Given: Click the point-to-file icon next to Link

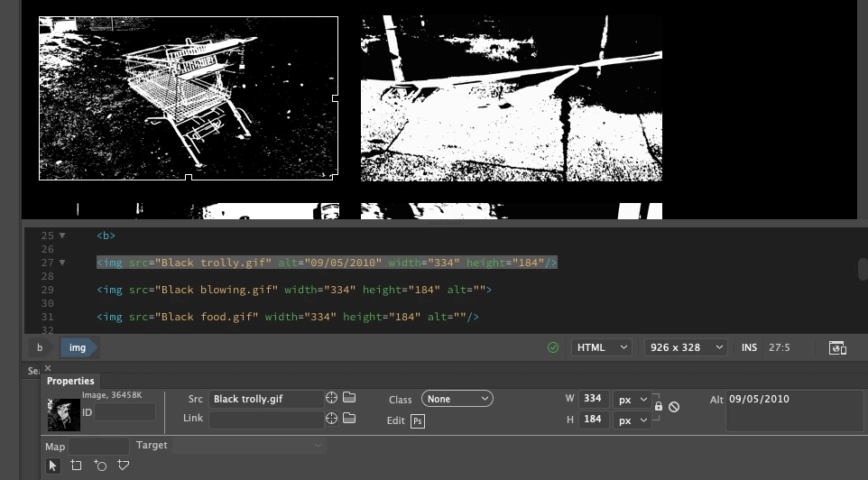Looking at the screenshot, I should (x=331, y=419).
